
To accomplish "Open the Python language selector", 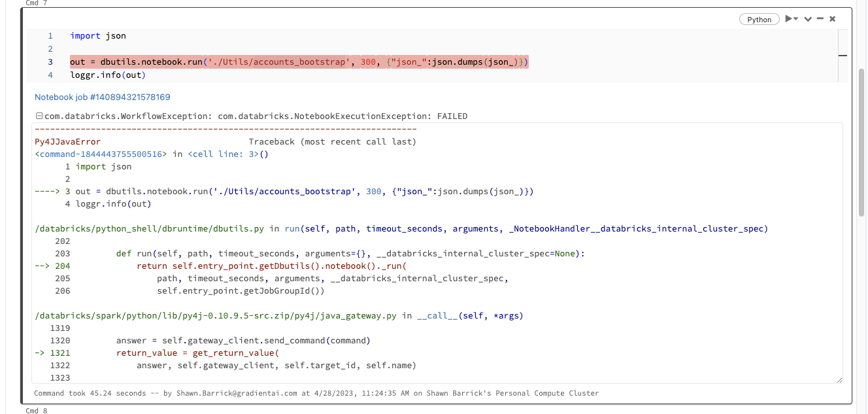I will pos(759,19).
